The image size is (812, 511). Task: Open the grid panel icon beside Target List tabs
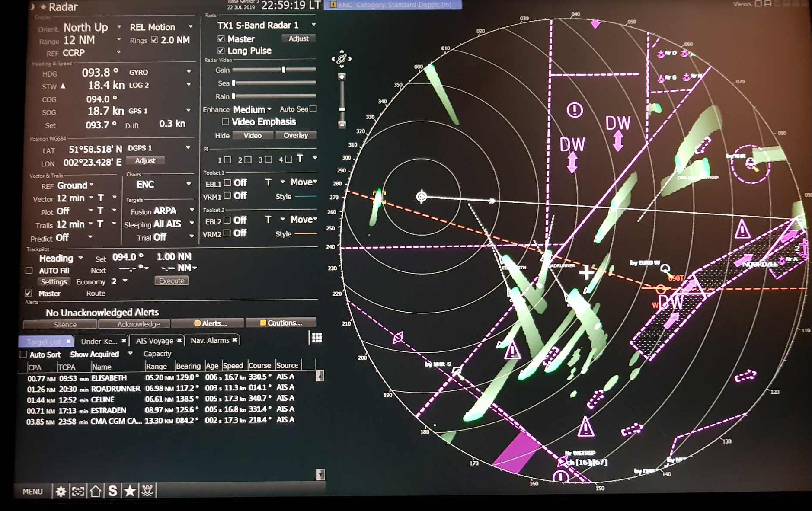[x=317, y=337]
